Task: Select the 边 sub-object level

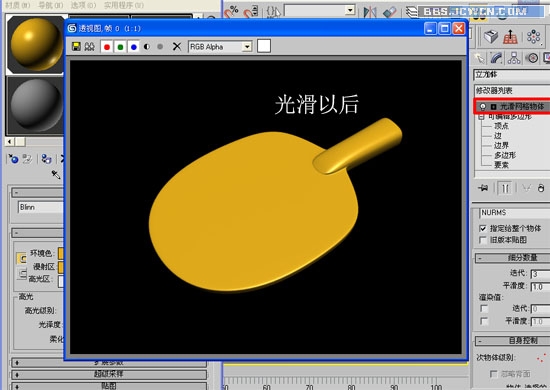Action: point(498,135)
